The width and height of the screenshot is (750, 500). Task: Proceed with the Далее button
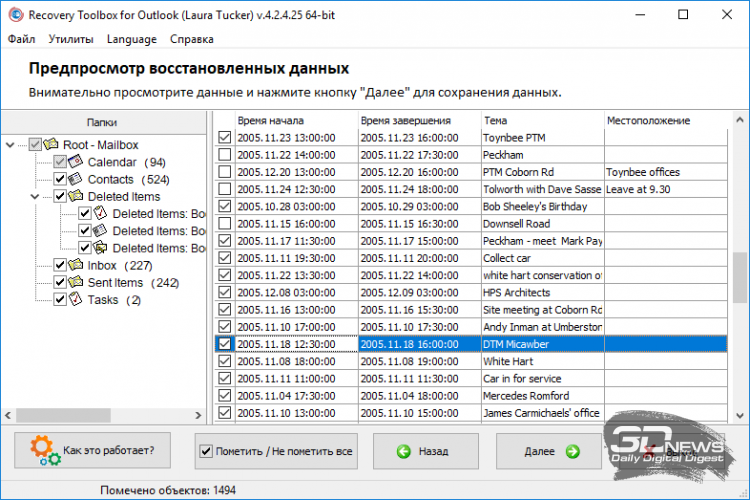coord(549,451)
